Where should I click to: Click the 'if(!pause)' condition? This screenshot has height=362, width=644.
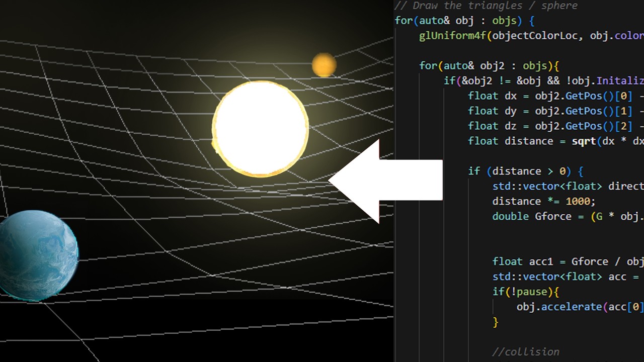(x=526, y=292)
